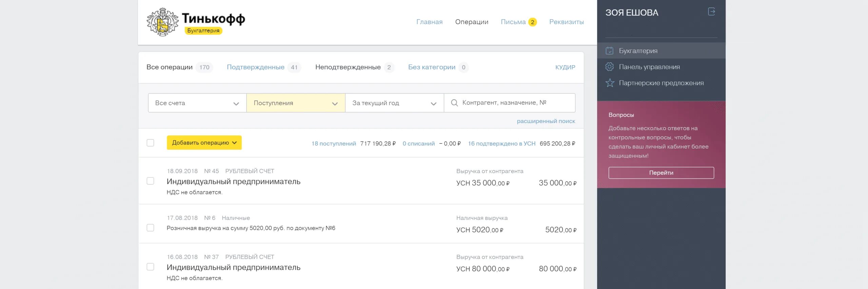Click the Партнерские предложения star icon

(x=610, y=83)
